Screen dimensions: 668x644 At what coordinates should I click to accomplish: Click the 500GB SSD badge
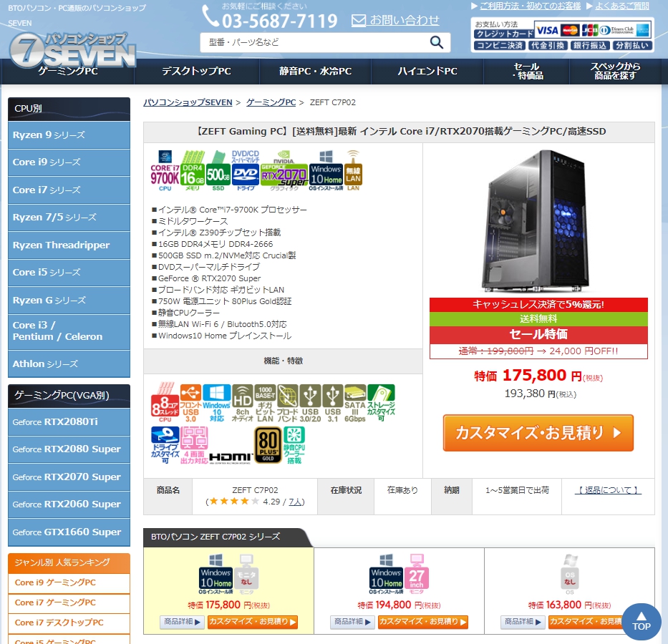click(218, 170)
